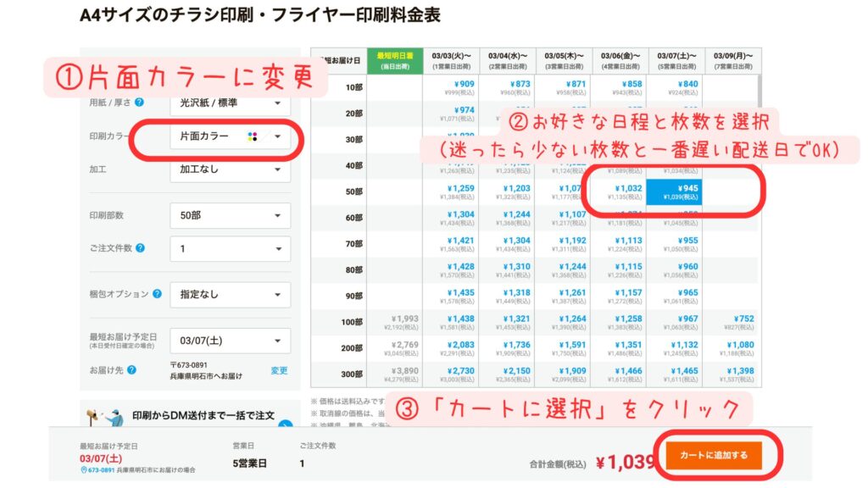Screen dimensions: 868x488
Task: Click the help icon beside 用紙/厚さ
Action: click(x=141, y=101)
